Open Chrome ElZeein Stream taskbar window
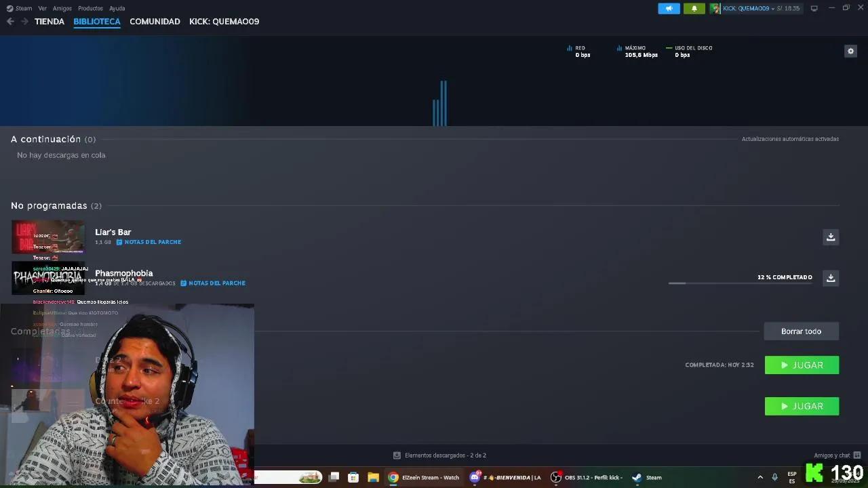868x488 pixels. point(424,477)
